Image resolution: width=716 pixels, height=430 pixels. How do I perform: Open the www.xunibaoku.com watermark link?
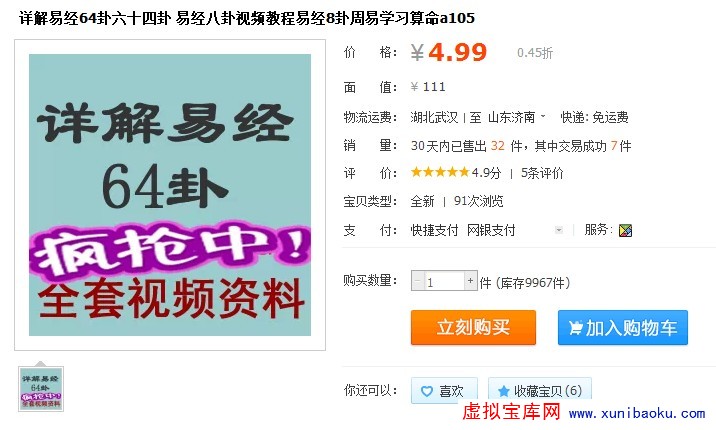pyautogui.click(x=637, y=414)
